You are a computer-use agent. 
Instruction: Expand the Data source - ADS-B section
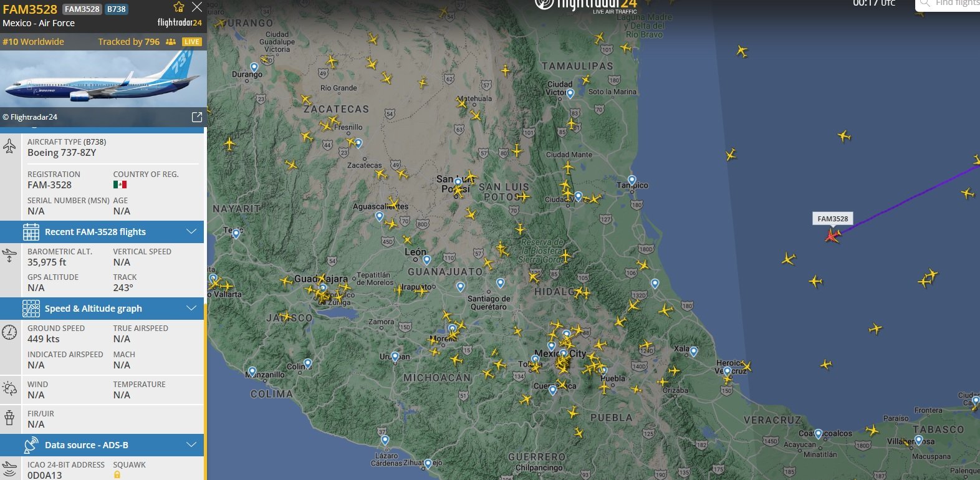(102, 445)
